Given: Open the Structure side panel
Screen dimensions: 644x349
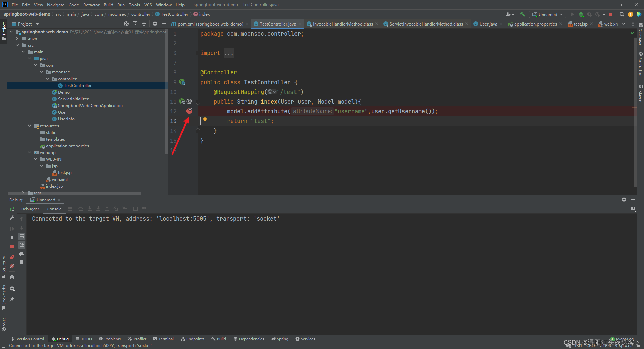Looking at the screenshot, I should click(4, 267).
